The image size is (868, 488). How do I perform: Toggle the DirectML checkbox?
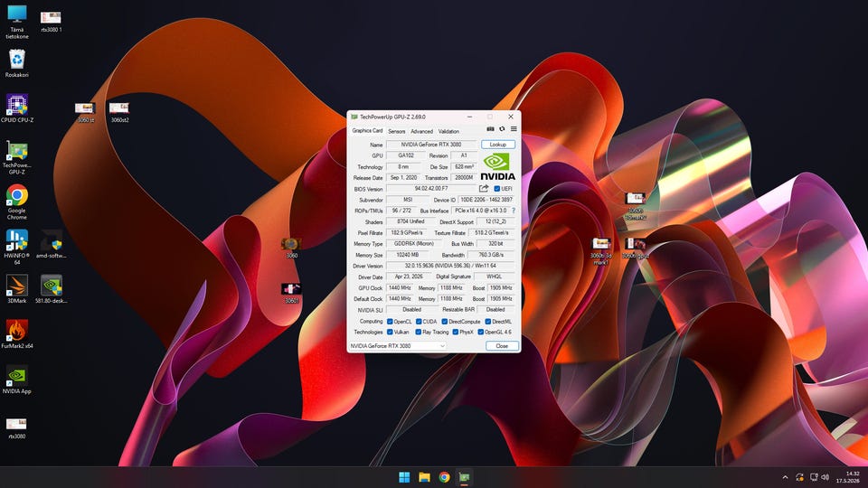[487, 322]
